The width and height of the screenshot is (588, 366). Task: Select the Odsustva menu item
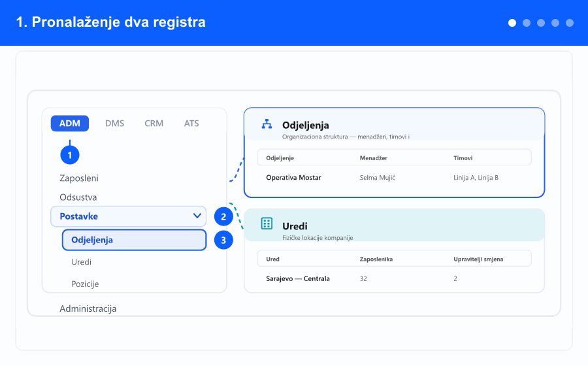(x=78, y=197)
